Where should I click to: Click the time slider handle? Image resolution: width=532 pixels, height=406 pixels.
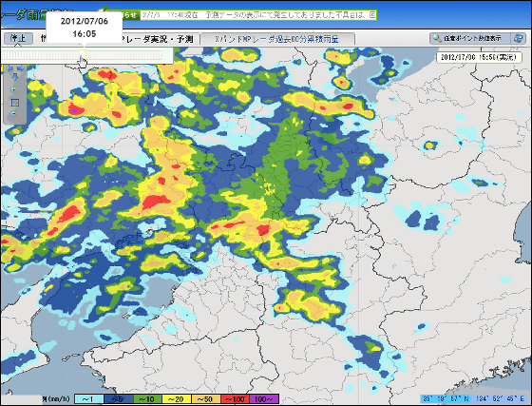(83, 54)
